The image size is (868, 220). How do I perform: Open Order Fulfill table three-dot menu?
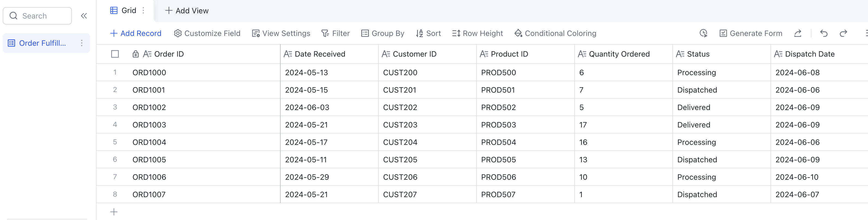pos(81,43)
